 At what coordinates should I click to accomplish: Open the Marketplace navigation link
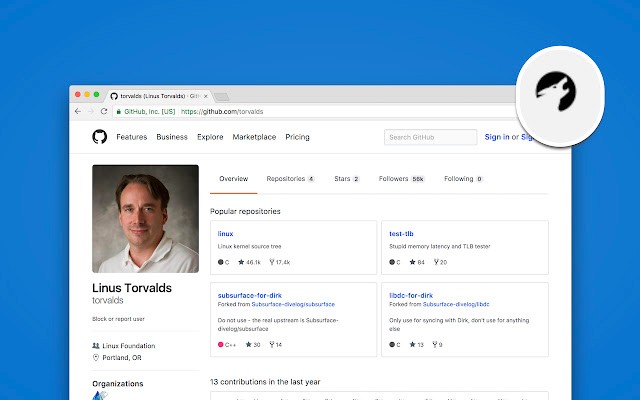tap(254, 137)
